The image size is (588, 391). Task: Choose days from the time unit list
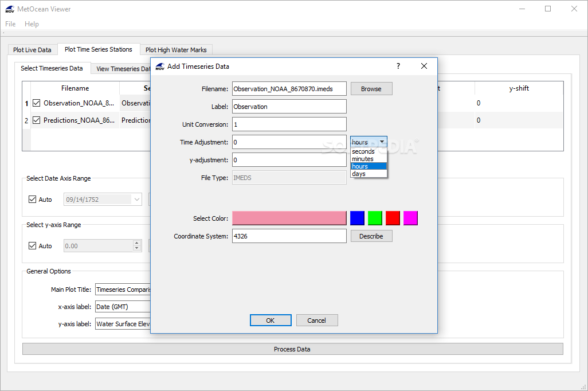[369, 174]
